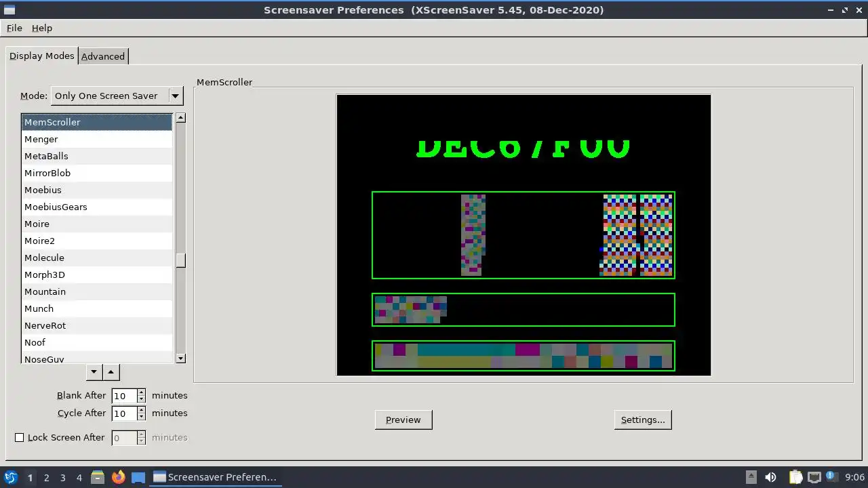Open the clipboard manager tray icon
Image resolution: width=868 pixels, height=488 pixels.
(x=795, y=477)
